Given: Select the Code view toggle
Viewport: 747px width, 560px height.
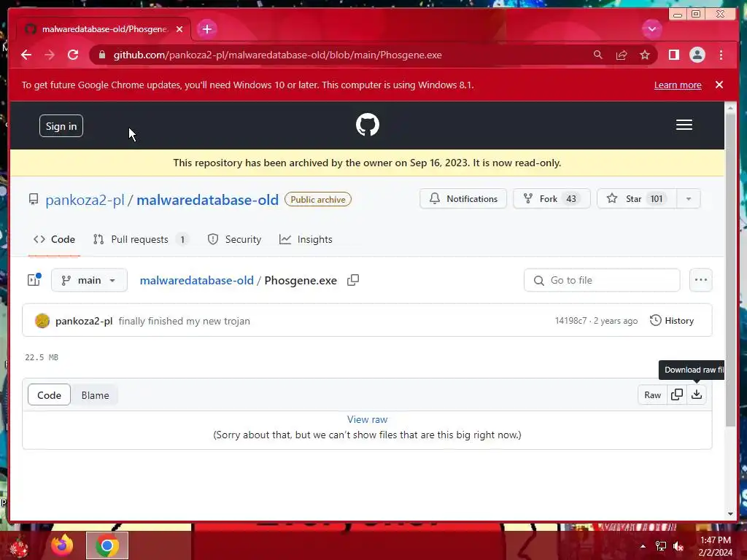Looking at the screenshot, I should [49, 394].
